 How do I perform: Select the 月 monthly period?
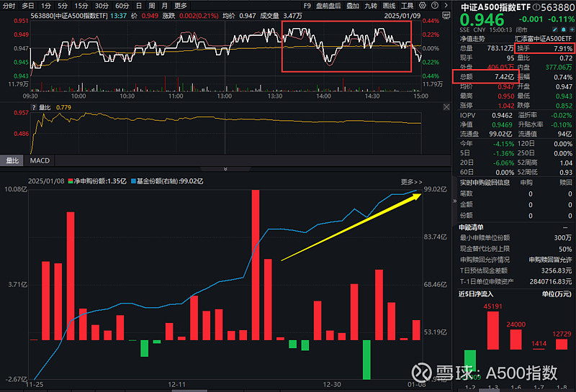click(165, 6)
